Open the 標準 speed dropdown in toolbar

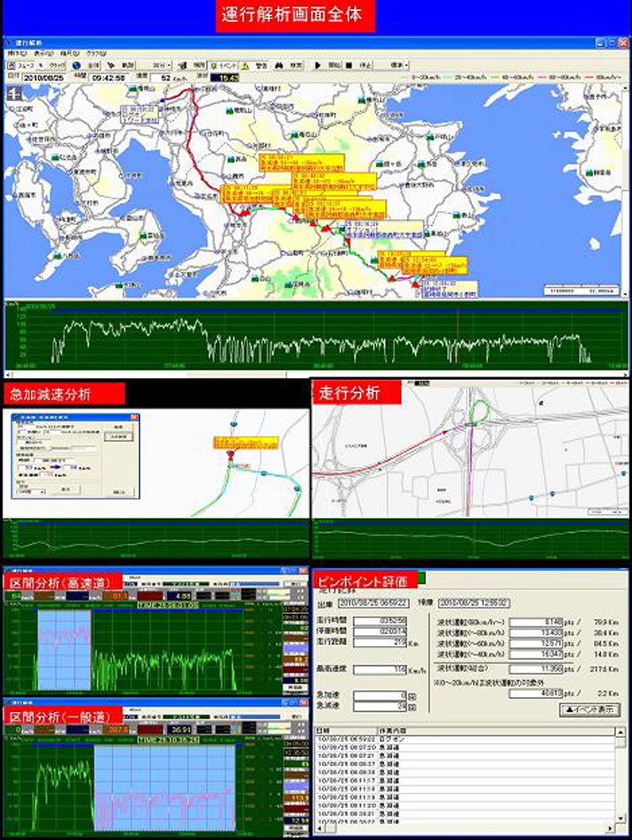[398, 64]
